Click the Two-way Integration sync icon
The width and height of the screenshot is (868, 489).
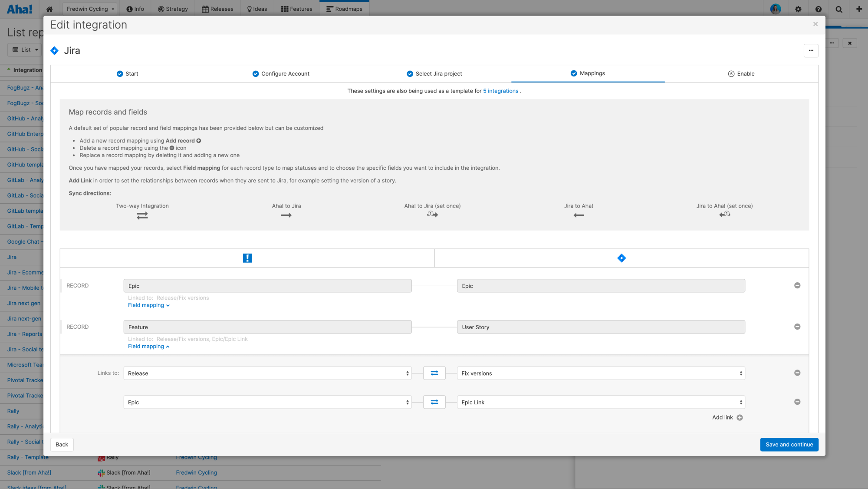pos(141,216)
